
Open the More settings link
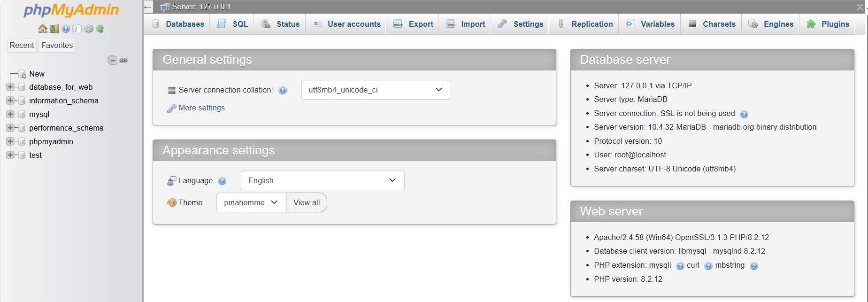click(x=201, y=108)
